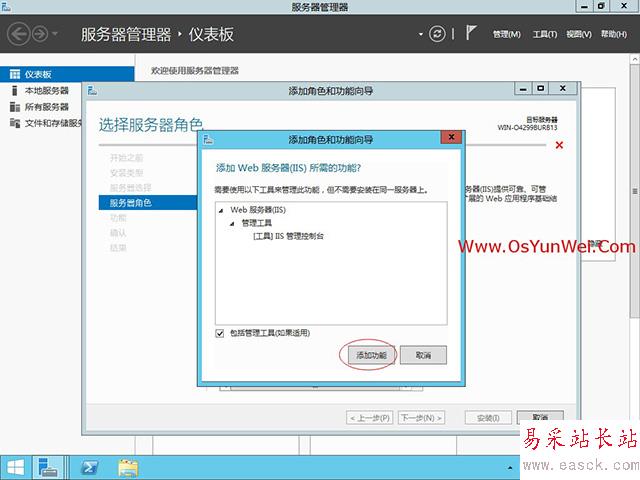The height and width of the screenshot is (480, 640).
Task: Minimize the background 添加角色和功能向导 window
Action: [523, 89]
